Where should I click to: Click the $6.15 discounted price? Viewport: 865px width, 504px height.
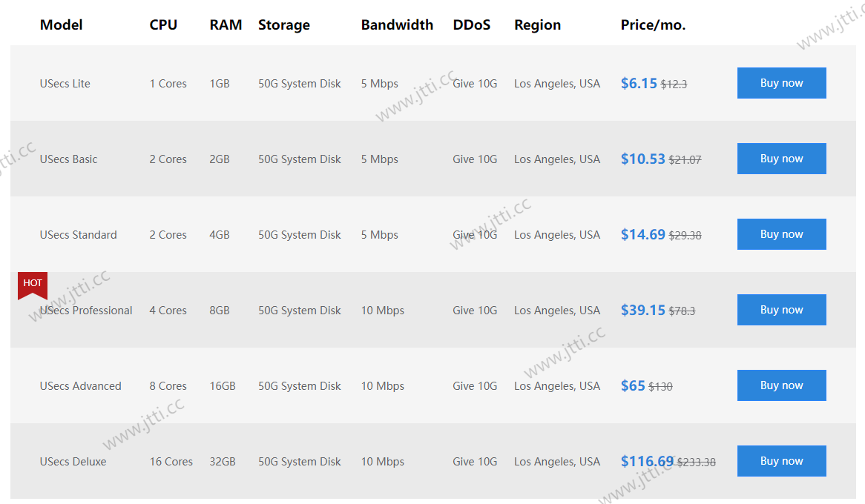click(x=639, y=84)
